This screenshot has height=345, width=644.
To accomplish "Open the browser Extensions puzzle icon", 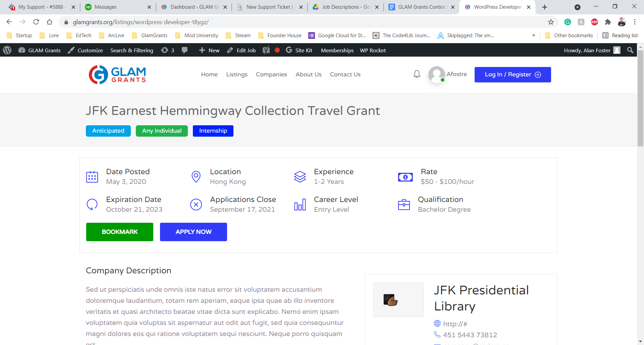I will point(608,22).
